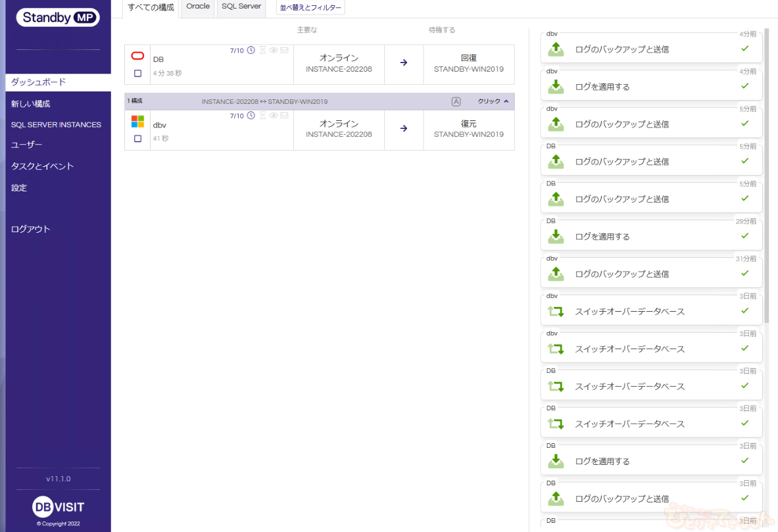Click the envelope icon in the dbv row
778x532 pixels.
(x=284, y=116)
